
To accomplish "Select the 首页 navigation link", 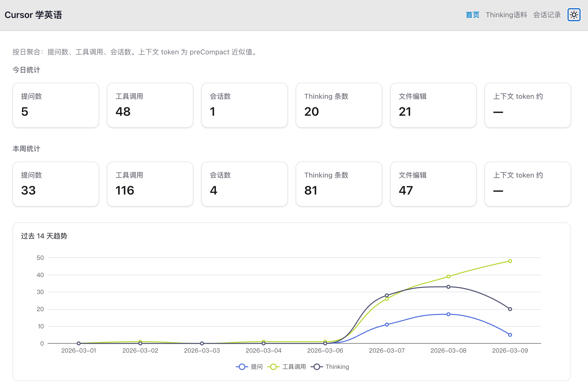I will [x=473, y=15].
